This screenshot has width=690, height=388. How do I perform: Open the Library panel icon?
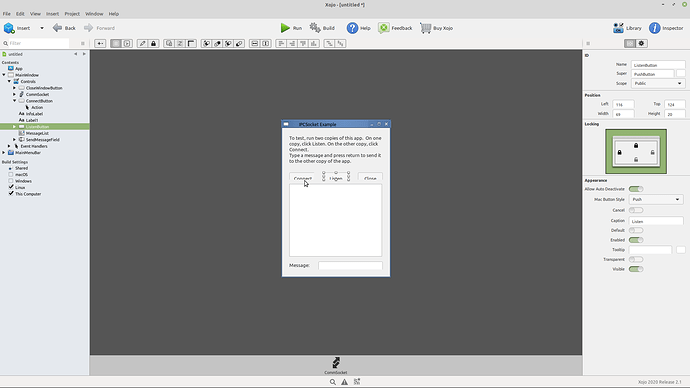tap(618, 28)
